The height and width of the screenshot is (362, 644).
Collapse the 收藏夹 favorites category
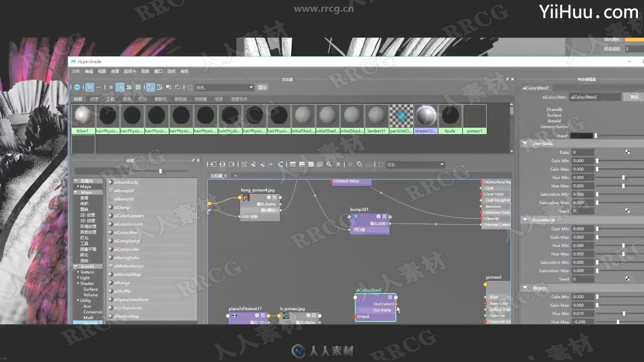coord(76,181)
